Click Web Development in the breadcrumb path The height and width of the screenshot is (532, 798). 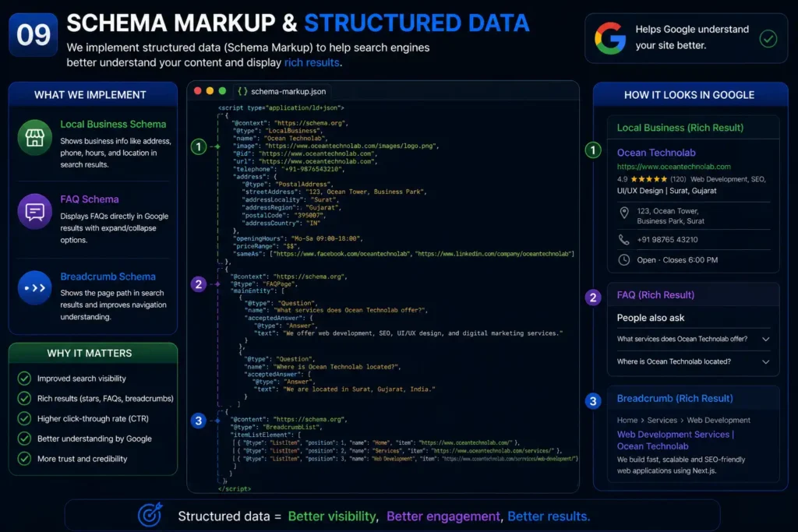718,420
